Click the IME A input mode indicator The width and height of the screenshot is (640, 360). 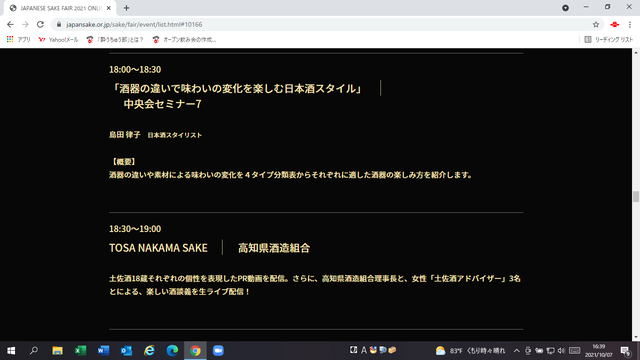point(364,350)
